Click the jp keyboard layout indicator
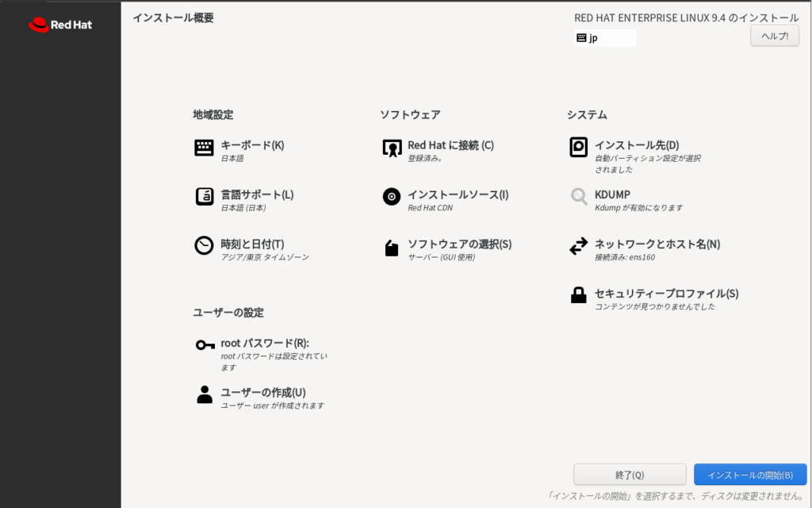The height and width of the screenshot is (508, 812). coord(604,38)
